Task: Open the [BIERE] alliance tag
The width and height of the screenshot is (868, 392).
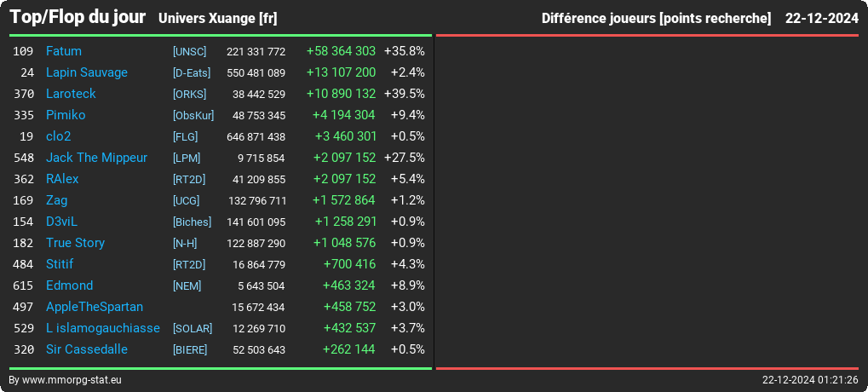Action: (x=190, y=350)
